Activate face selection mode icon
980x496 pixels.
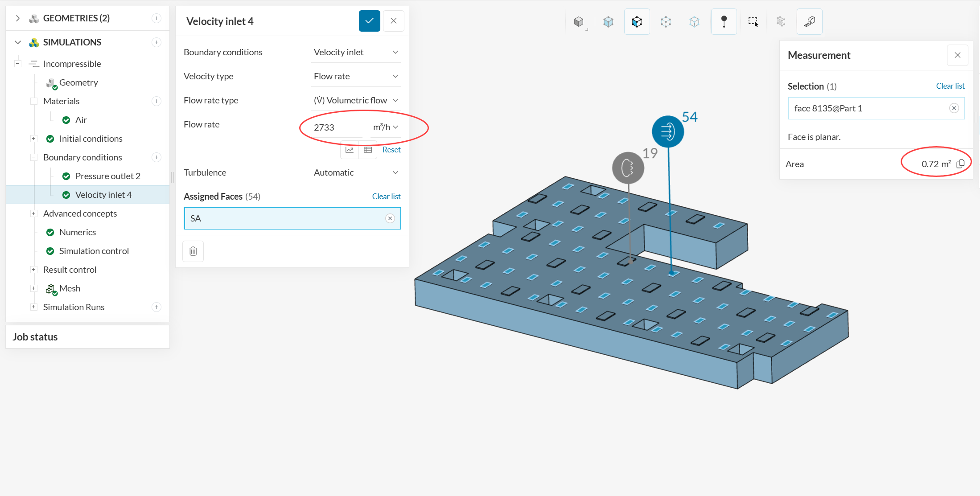pyautogui.click(x=637, y=21)
